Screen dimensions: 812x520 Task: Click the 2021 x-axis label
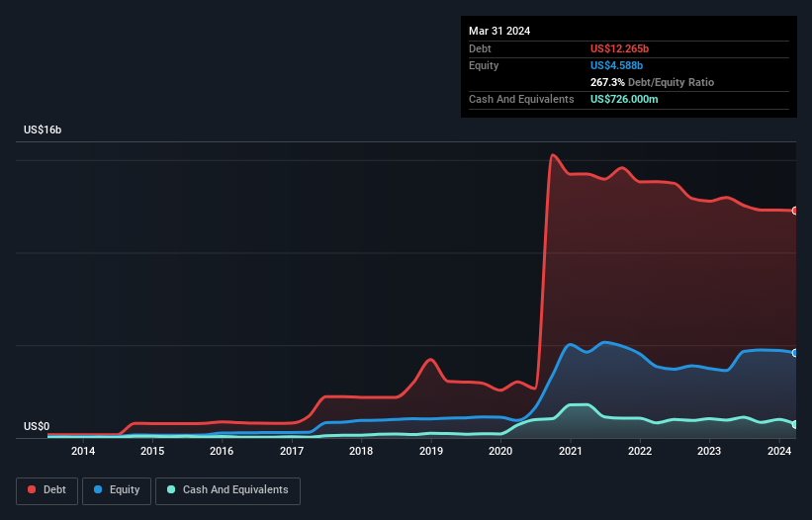[x=570, y=451]
